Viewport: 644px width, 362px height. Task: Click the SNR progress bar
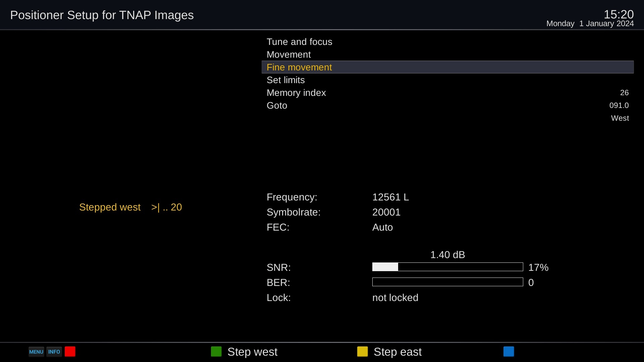pyautogui.click(x=448, y=267)
